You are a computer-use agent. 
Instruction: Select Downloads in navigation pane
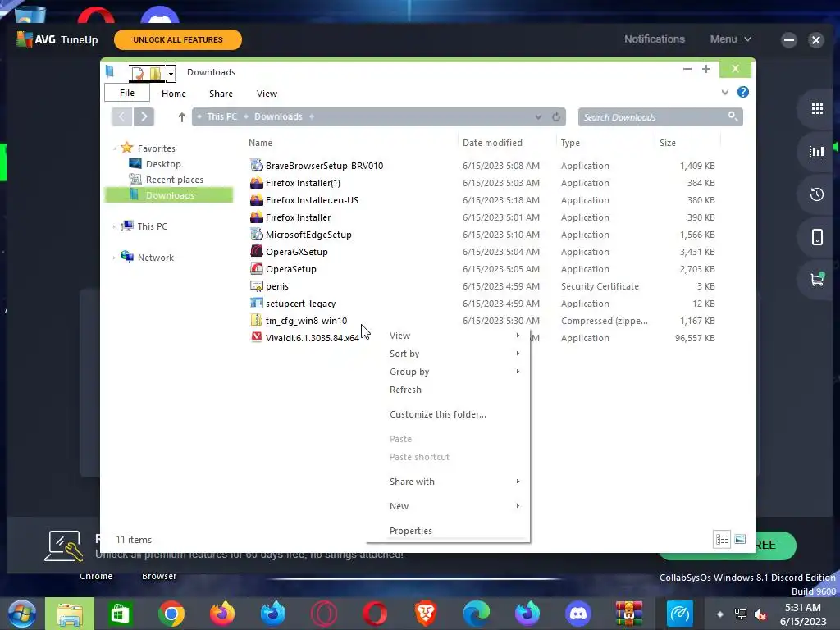pyautogui.click(x=169, y=195)
